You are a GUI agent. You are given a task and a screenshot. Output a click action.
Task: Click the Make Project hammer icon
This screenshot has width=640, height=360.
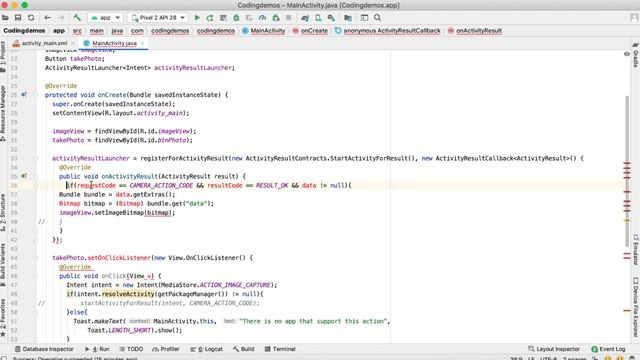(x=77, y=18)
